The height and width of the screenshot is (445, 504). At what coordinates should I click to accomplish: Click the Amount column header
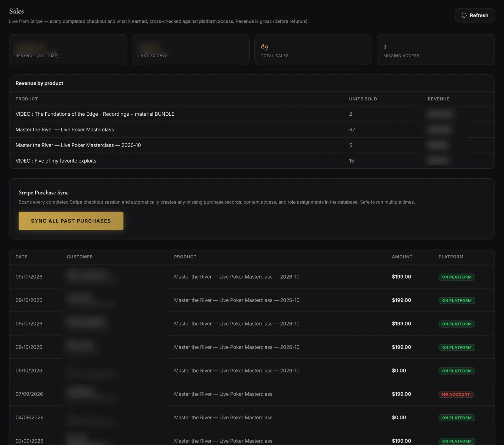[402, 257]
